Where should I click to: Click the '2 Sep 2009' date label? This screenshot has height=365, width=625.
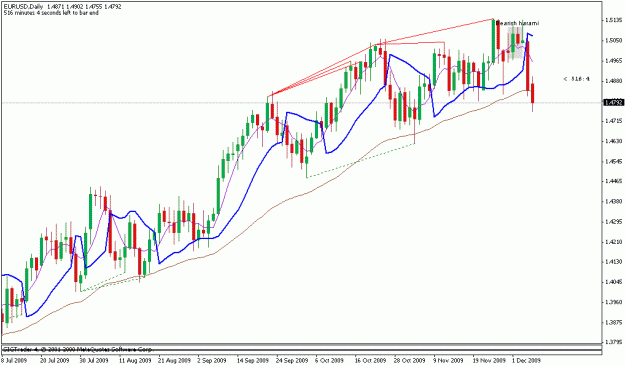coord(212,360)
